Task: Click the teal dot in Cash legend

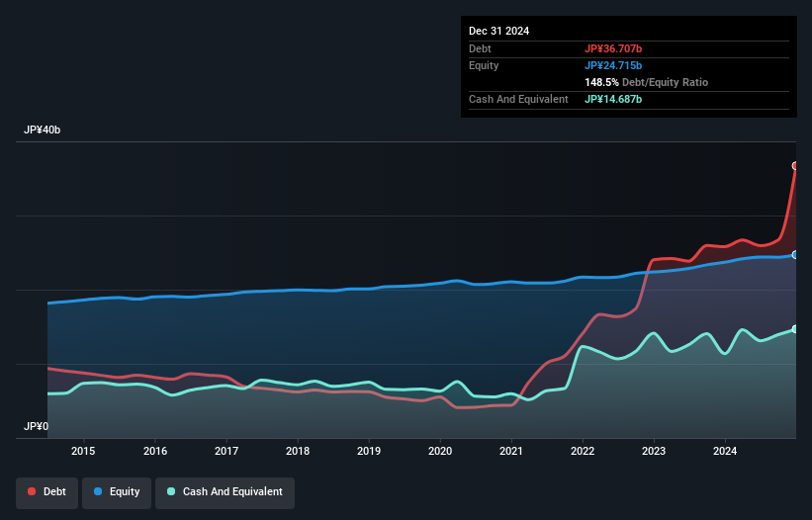Action: [x=171, y=491]
